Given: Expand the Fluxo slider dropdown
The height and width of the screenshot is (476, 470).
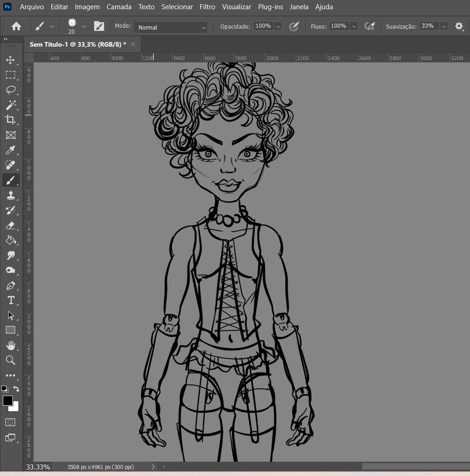Looking at the screenshot, I should 354,26.
